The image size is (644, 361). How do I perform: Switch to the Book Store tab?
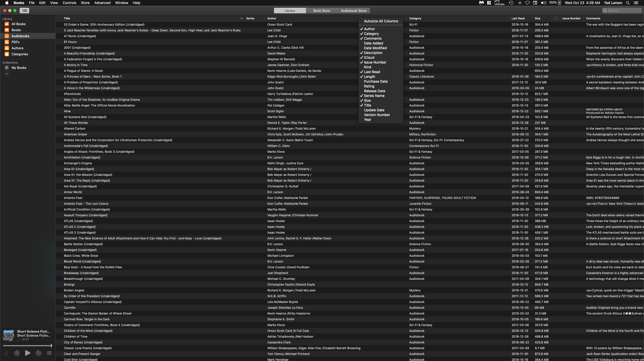[x=321, y=11]
